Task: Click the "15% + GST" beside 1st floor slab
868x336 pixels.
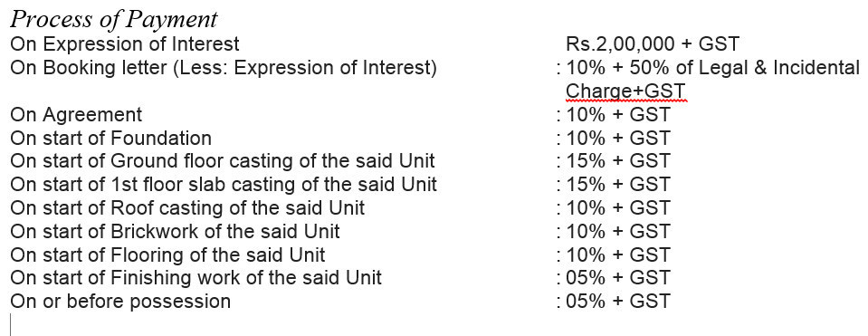Action: [618, 185]
